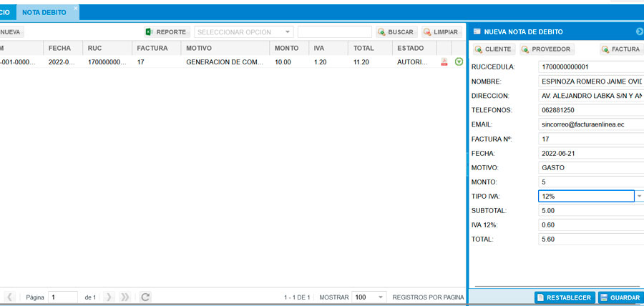This screenshot has width=644, height=306.
Task: Click into the Motivo input field
Action: point(590,167)
